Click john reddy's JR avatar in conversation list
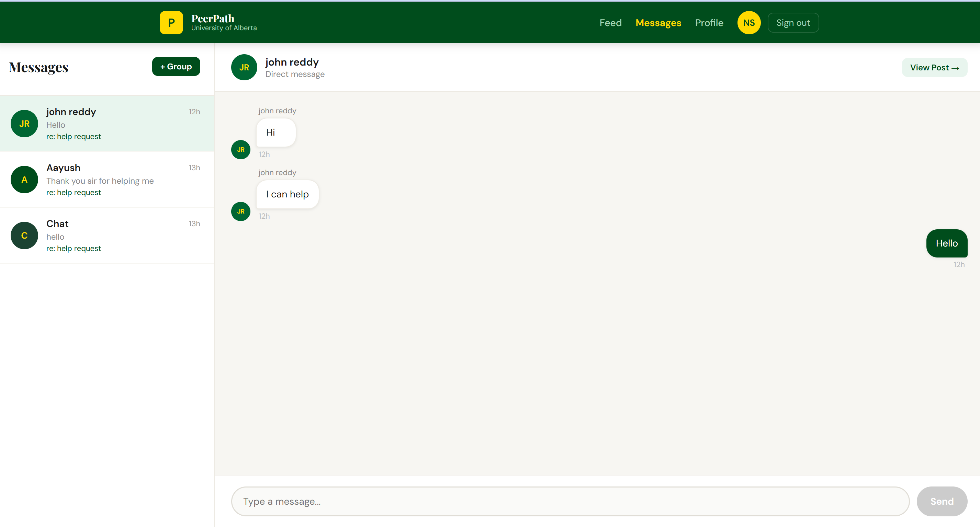The width and height of the screenshot is (980, 527). pyautogui.click(x=24, y=124)
